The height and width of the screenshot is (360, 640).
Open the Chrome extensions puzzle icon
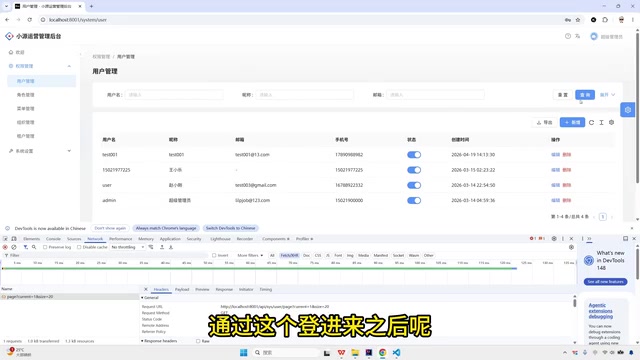click(x=605, y=20)
